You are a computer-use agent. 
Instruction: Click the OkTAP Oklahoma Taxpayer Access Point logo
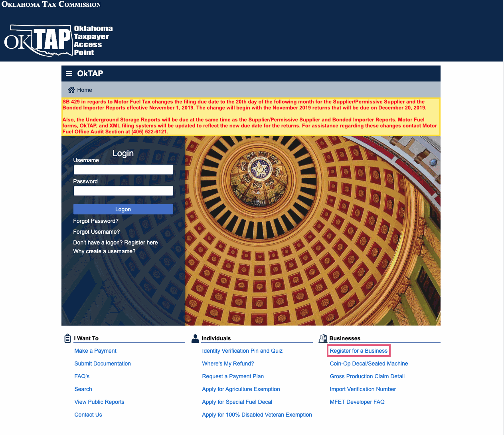pos(59,40)
